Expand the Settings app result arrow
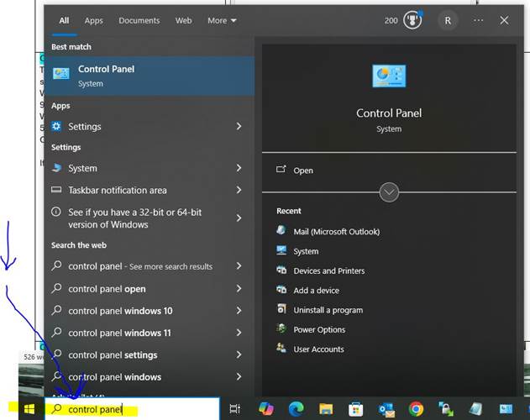This screenshot has width=530, height=420. [x=239, y=127]
